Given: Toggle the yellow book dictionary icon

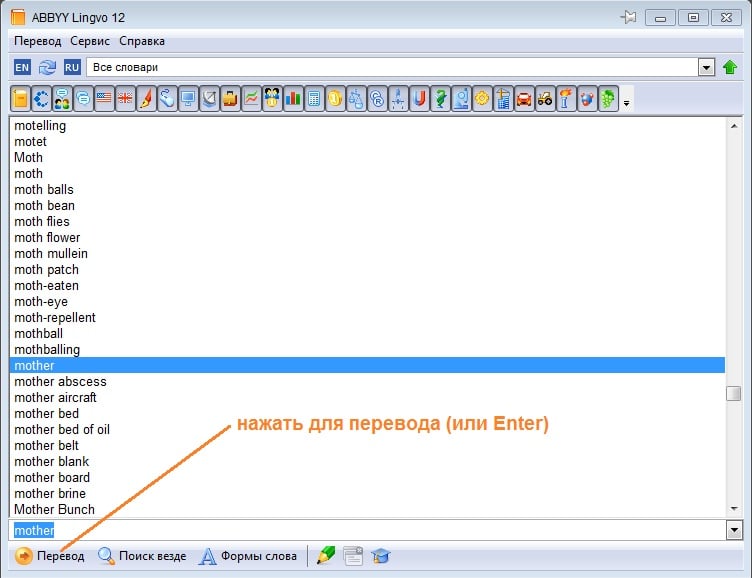Looking at the screenshot, I should click(x=20, y=99).
